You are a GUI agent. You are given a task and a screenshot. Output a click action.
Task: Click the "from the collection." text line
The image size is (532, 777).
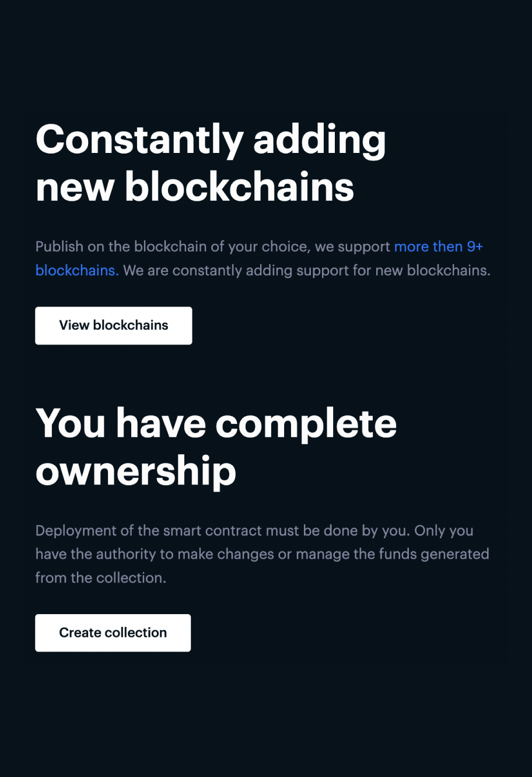100,578
